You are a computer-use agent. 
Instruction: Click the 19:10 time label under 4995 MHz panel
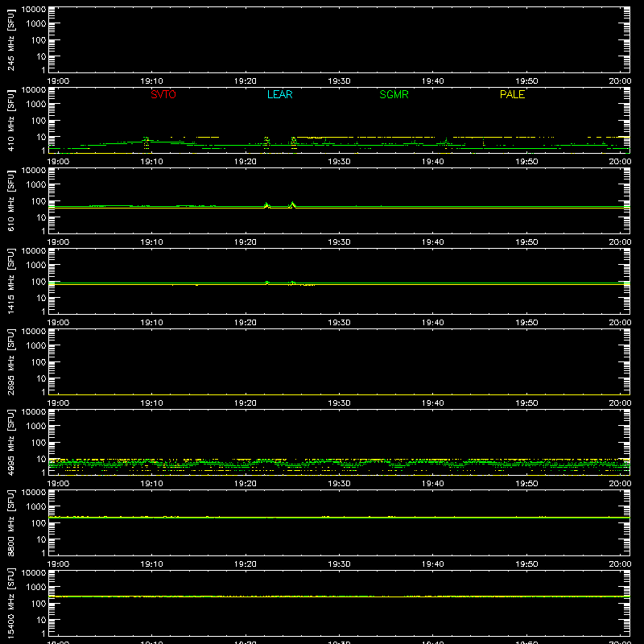coord(151,484)
